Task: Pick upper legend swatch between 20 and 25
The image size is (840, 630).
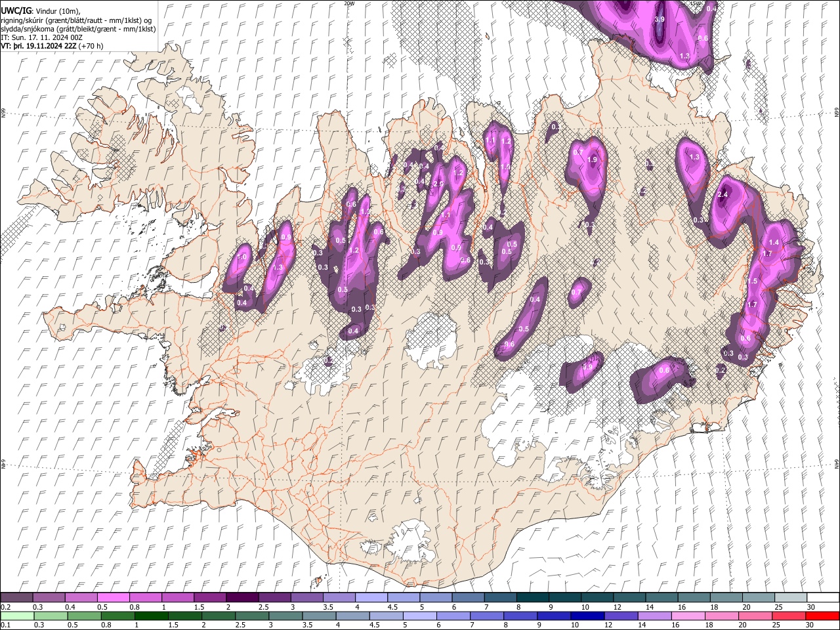Action: pos(758,598)
